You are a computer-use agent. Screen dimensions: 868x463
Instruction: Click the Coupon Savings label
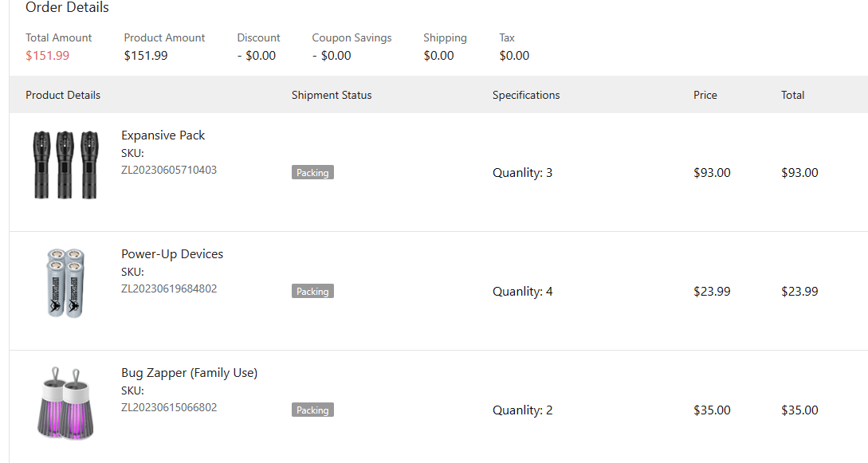[352, 37]
